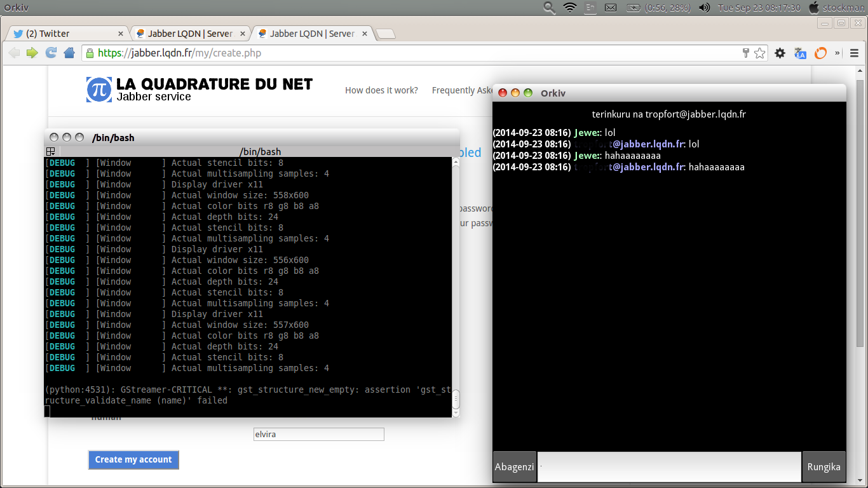Click the field containing elvira
This screenshot has height=488, width=868.
pyautogui.click(x=318, y=435)
